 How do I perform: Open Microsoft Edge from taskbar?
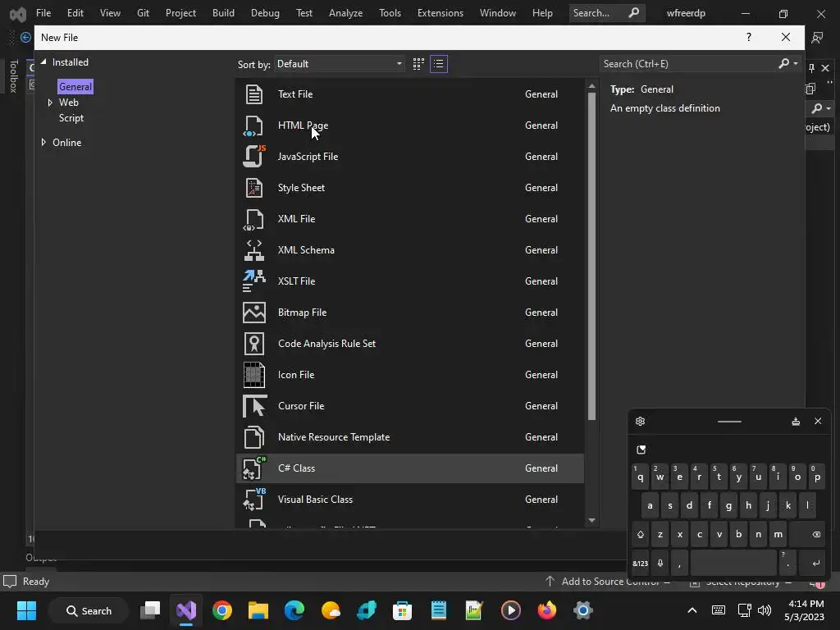(294, 610)
